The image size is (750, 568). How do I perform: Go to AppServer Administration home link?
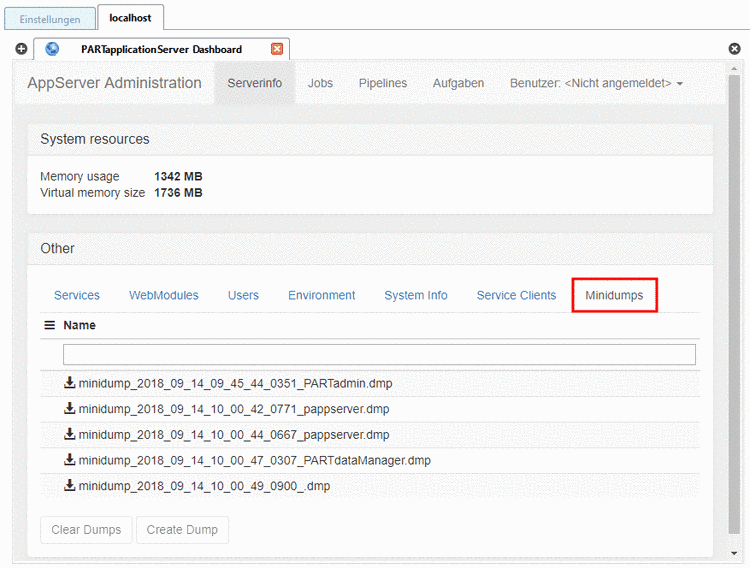(114, 83)
